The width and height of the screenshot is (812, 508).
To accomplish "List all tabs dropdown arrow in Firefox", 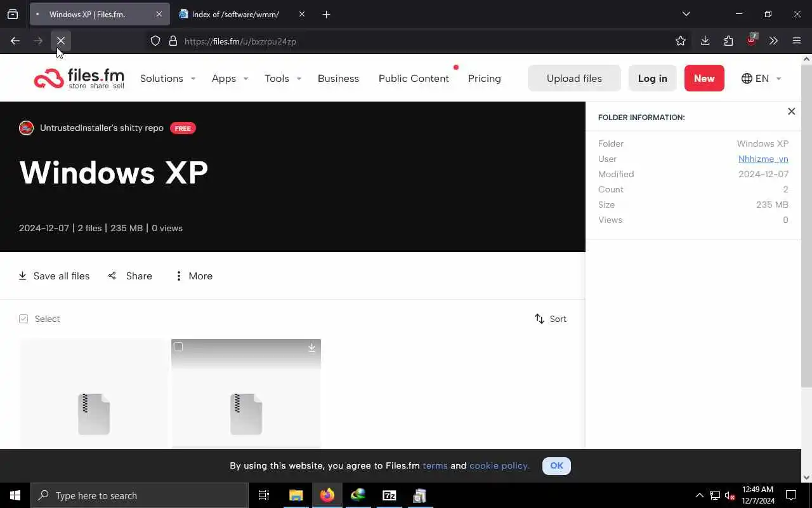I will click(x=686, y=14).
